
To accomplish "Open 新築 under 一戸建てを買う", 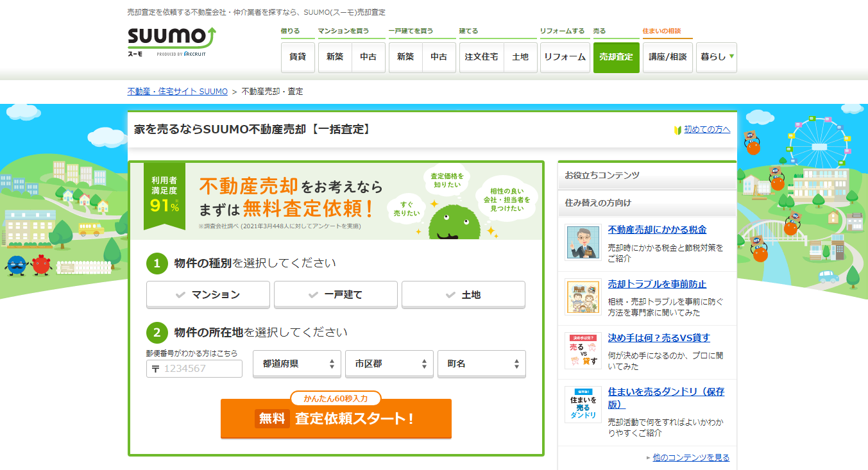I will 405,57.
